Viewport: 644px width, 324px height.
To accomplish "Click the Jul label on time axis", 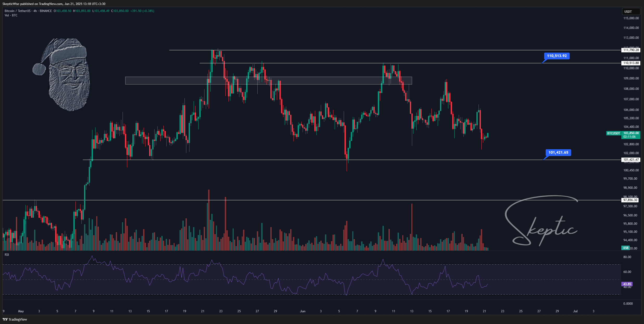I will pyautogui.click(x=575, y=311).
